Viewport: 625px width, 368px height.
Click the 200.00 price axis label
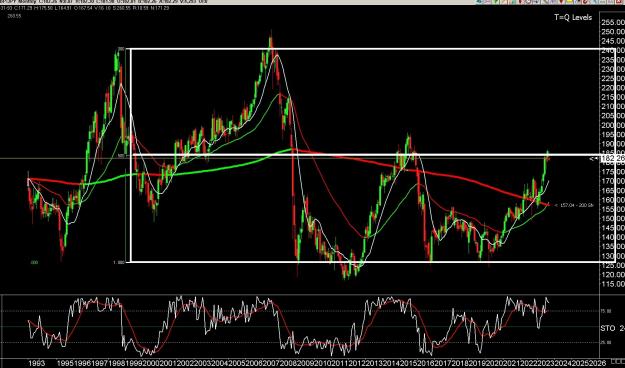[614, 125]
